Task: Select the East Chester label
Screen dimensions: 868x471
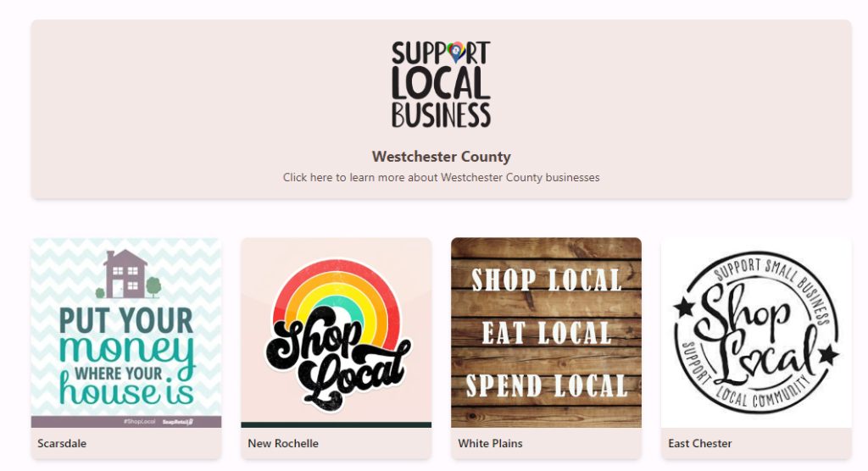Action: pos(699,443)
